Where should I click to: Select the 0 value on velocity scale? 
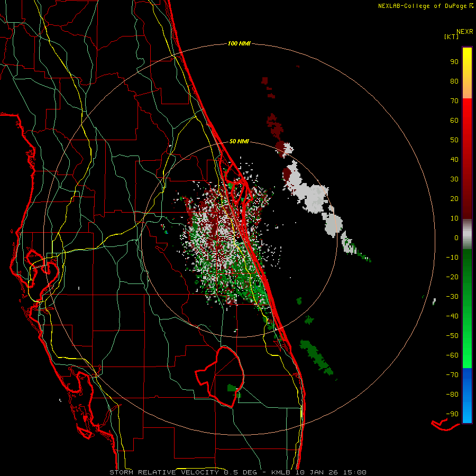click(456, 238)
